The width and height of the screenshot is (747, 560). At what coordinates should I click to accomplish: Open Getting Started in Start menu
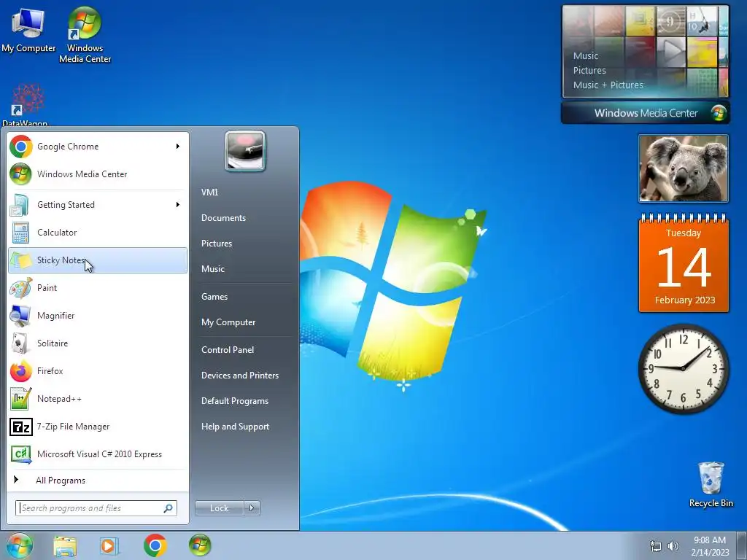98,205
